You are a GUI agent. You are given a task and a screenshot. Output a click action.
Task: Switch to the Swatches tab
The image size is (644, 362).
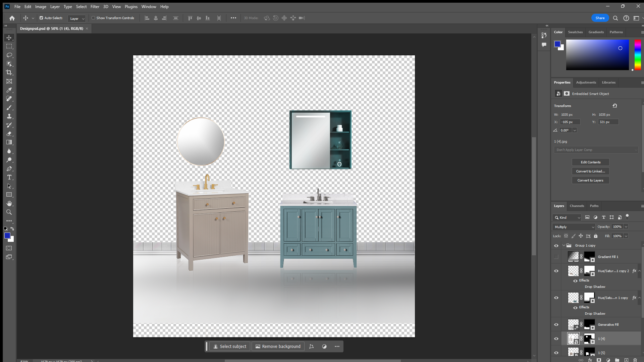(x=575, y=32)
